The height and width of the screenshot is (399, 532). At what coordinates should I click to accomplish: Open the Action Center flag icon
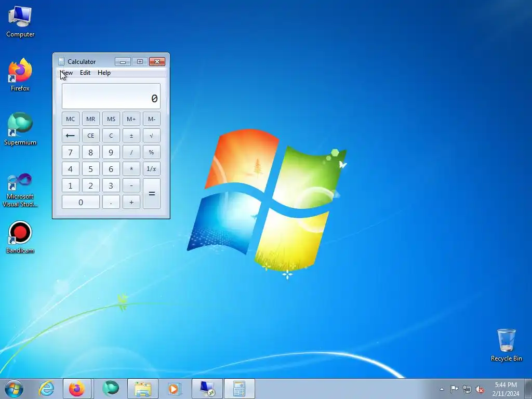[454, 389]
